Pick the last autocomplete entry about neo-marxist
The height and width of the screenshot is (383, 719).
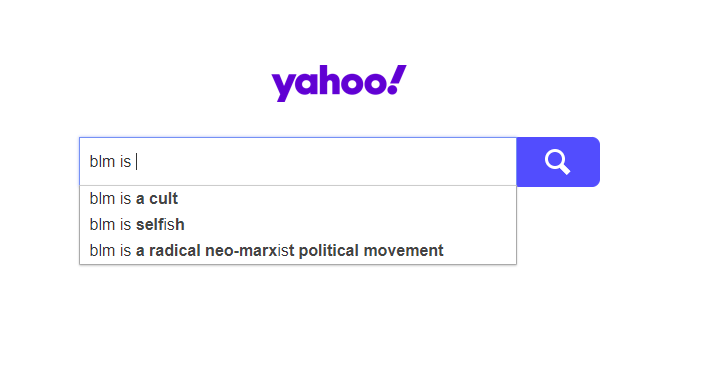298,251
